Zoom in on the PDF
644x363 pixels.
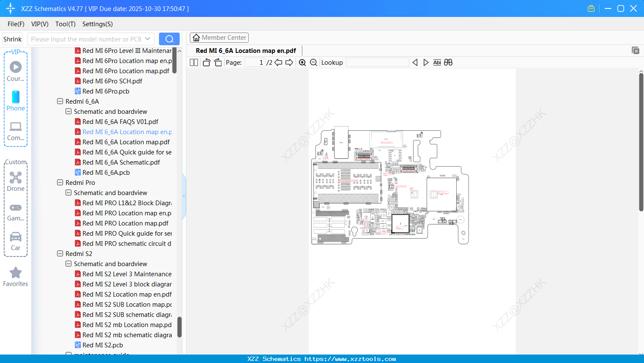302,63
